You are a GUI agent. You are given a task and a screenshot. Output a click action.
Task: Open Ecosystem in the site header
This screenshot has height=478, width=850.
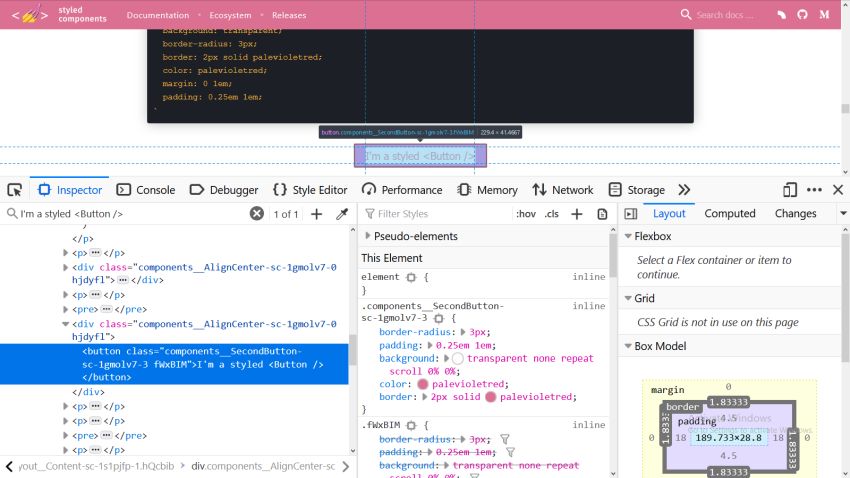(230, 15)
